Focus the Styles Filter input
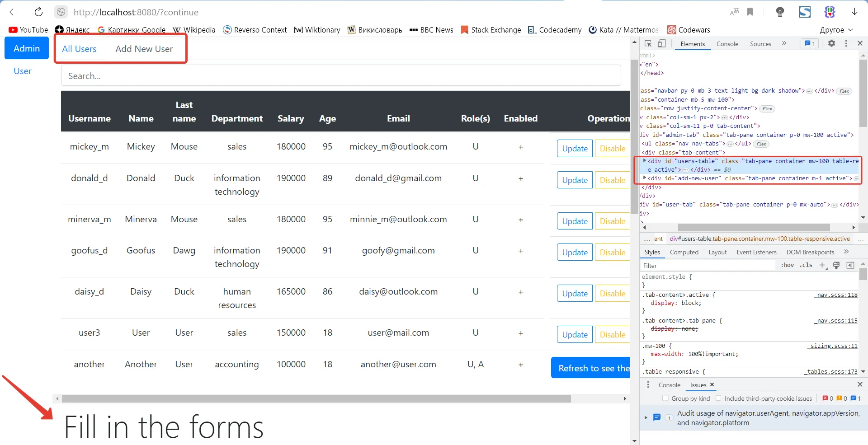 click(709, 266)
